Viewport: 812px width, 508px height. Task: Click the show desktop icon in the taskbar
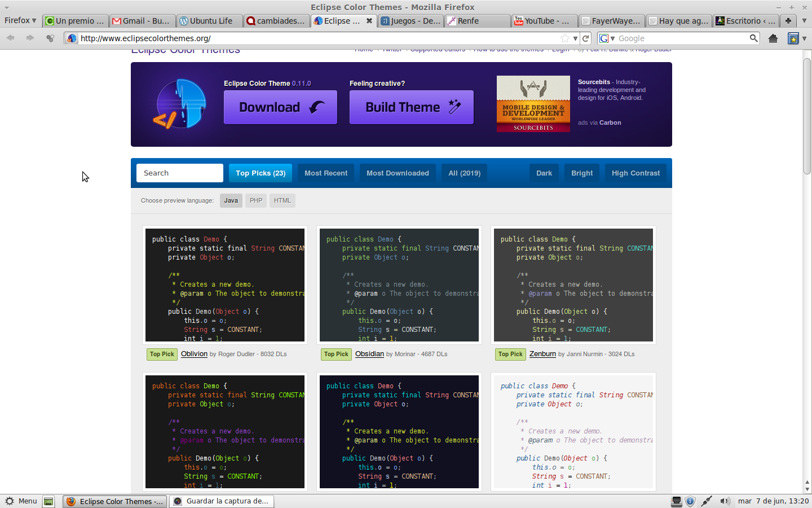[49, 501]
